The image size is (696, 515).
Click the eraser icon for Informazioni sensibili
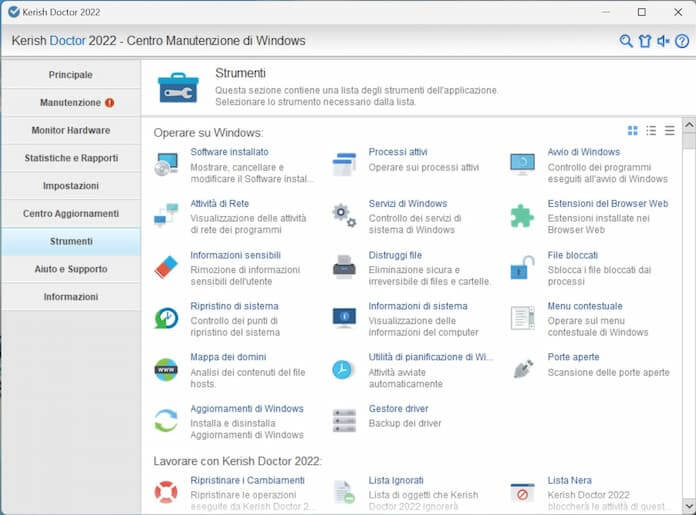166,267
